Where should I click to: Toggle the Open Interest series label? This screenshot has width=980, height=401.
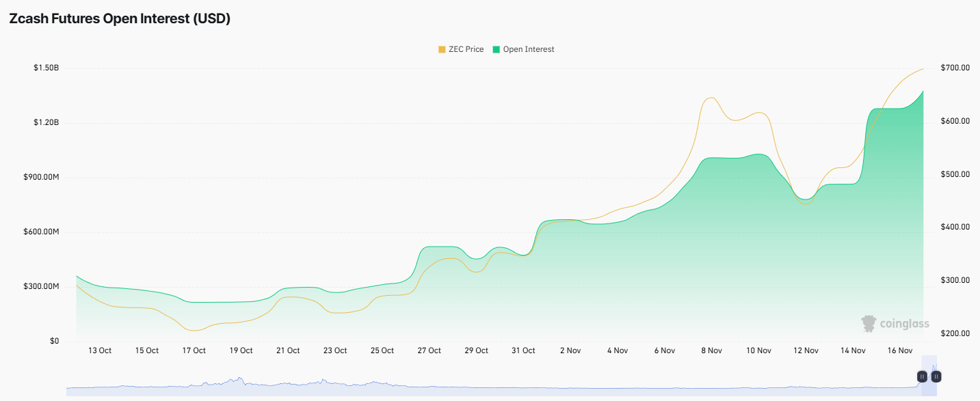coord(529,49)
